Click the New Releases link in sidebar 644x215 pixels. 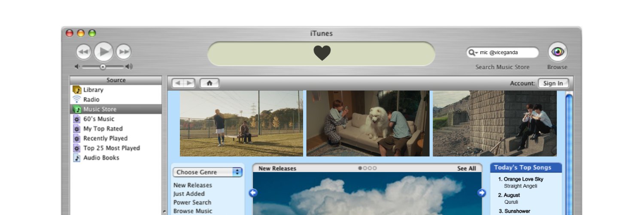(x=193, y=185)
